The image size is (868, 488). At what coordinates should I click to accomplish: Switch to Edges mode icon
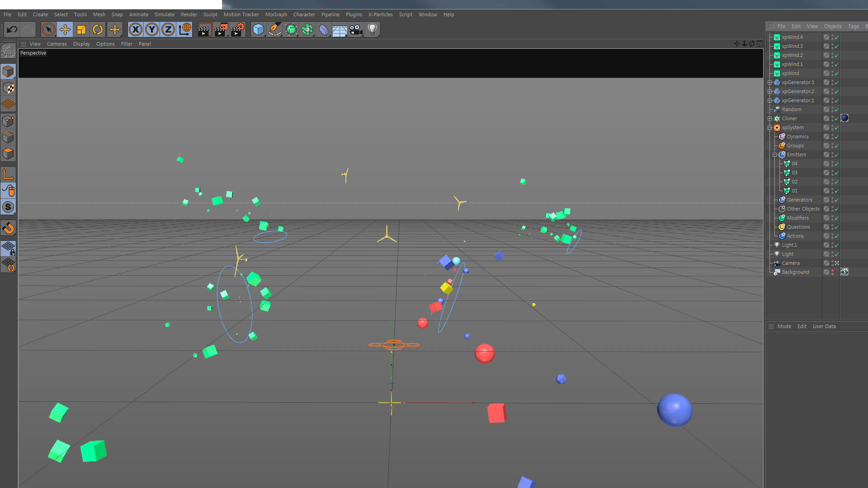[x=8, y=137]
